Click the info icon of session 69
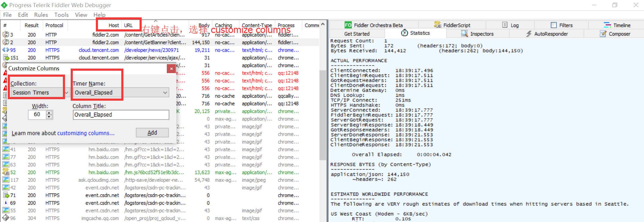Image resolution: width=644 pixels, height=222 pixels. click(6, 203)
